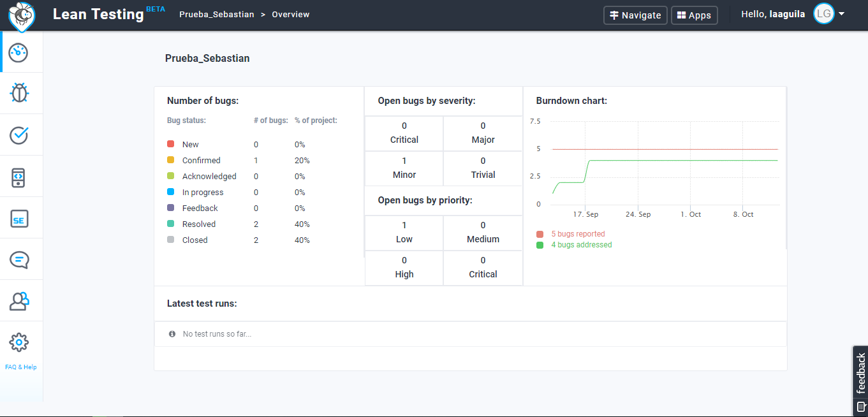Click the red New status color swatch
The width and height of the screenshot is (868, 417).
(170, 145)
